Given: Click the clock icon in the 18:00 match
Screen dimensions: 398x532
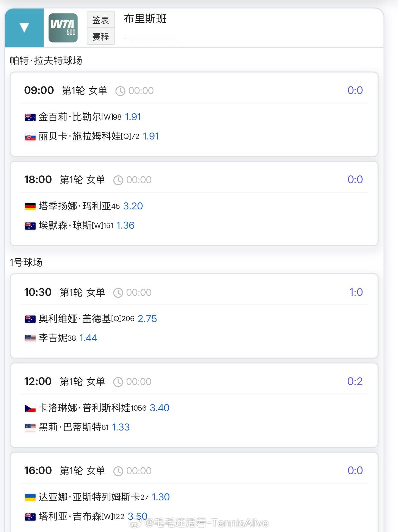Looking at the screenshot, I should point(118,180).
